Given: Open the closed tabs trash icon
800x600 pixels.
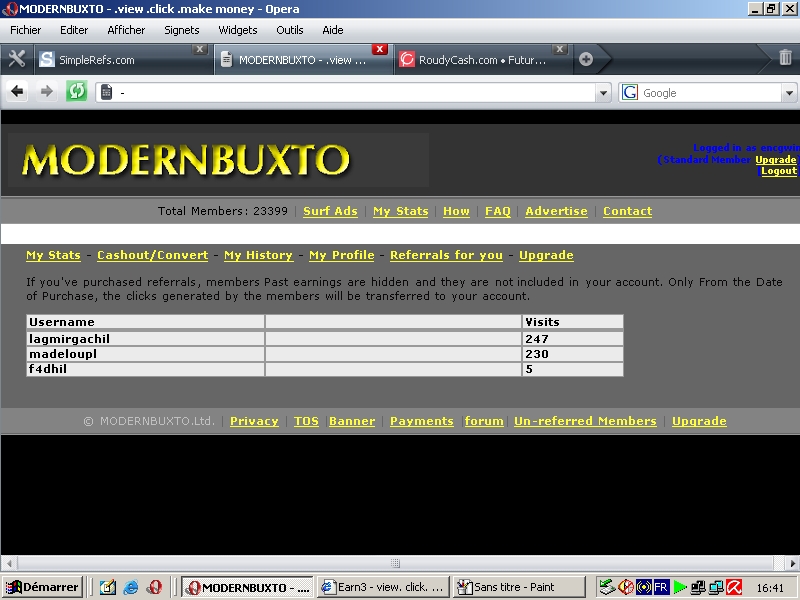Looking at the screenshot, I should click(785, 58).
